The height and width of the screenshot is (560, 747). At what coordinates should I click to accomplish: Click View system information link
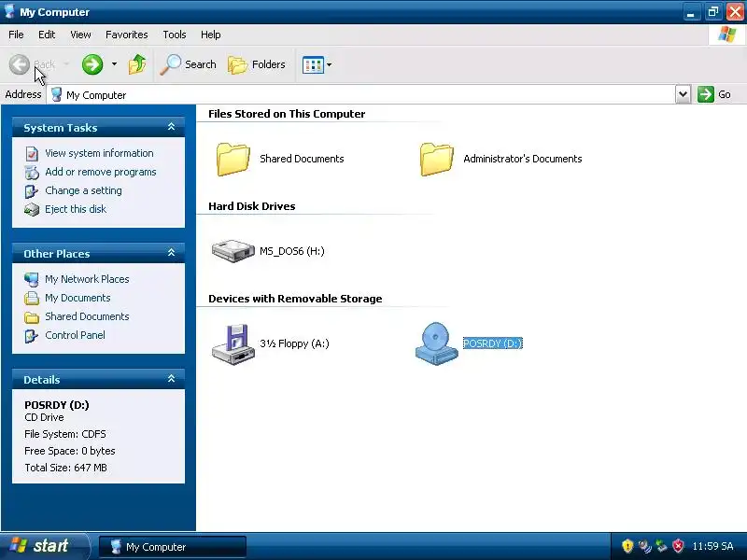[99, 153]
